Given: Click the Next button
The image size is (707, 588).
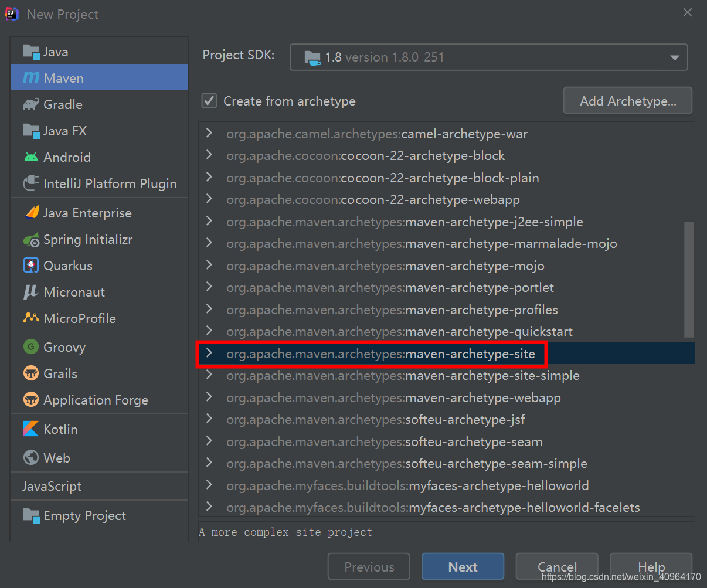Looking at the screenshot, I should click(463, 567).
